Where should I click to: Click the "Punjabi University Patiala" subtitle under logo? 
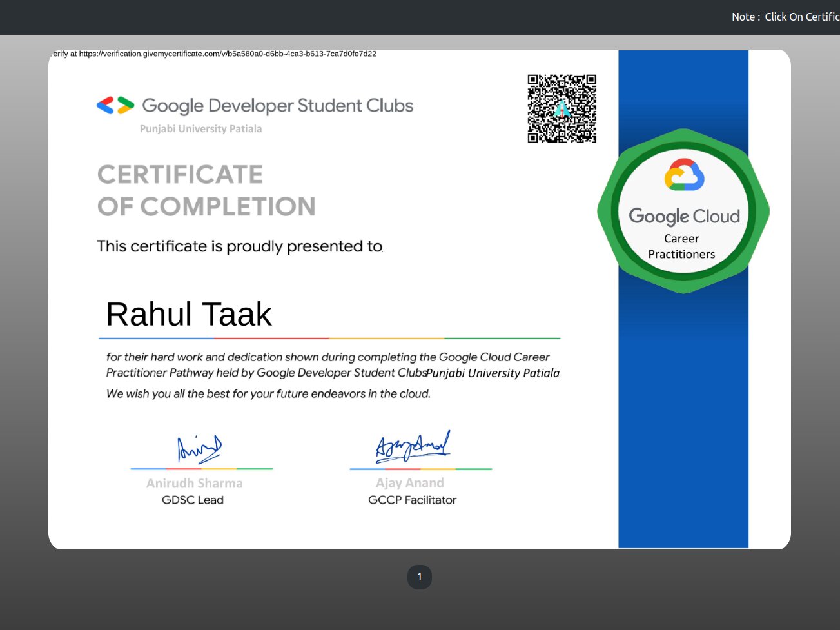[201, 129]
